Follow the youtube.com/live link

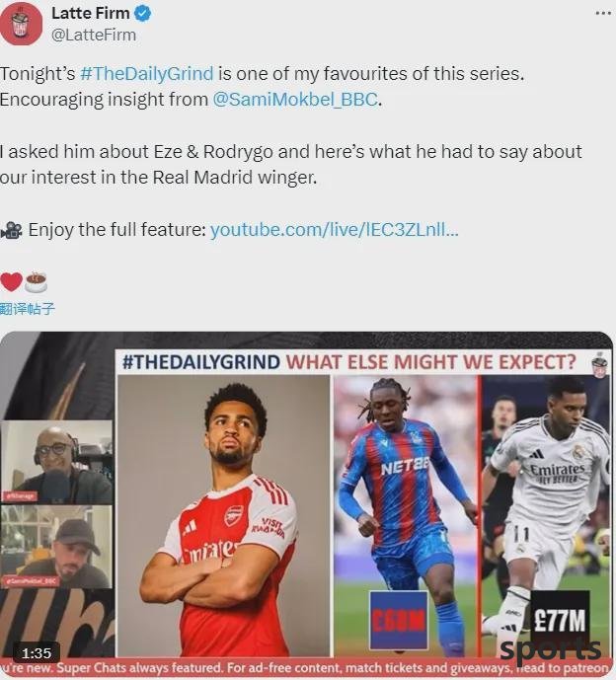tap(334, 230)
